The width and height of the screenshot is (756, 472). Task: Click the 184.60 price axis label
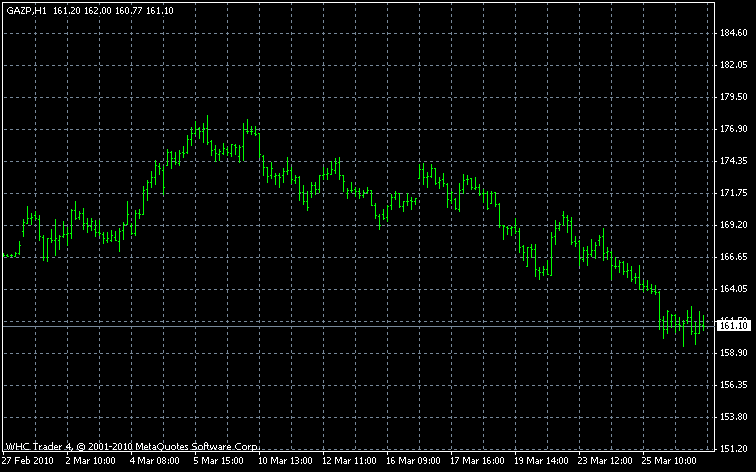(735, 33)
